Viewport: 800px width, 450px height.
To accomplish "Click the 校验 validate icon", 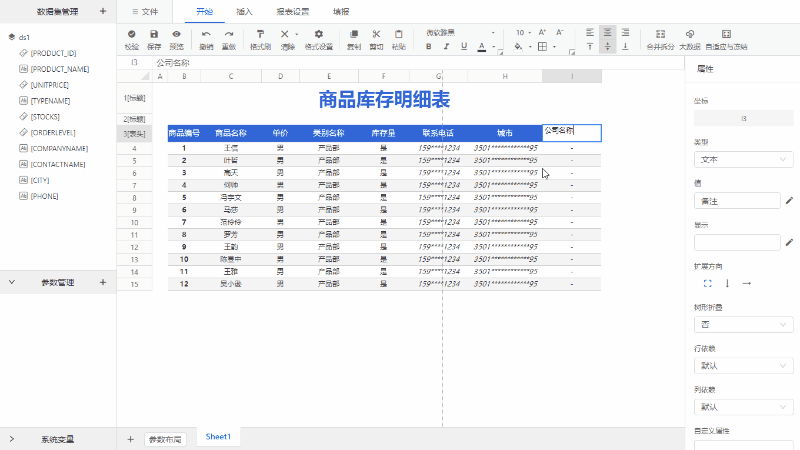I will tap(132, 34).
